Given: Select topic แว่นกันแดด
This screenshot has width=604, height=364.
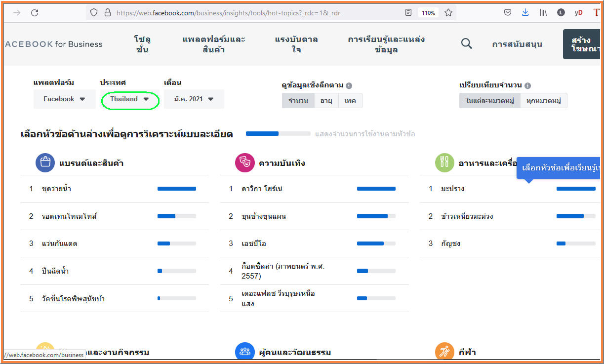Looking at the screenshot, I should click(x=59, y=243).
